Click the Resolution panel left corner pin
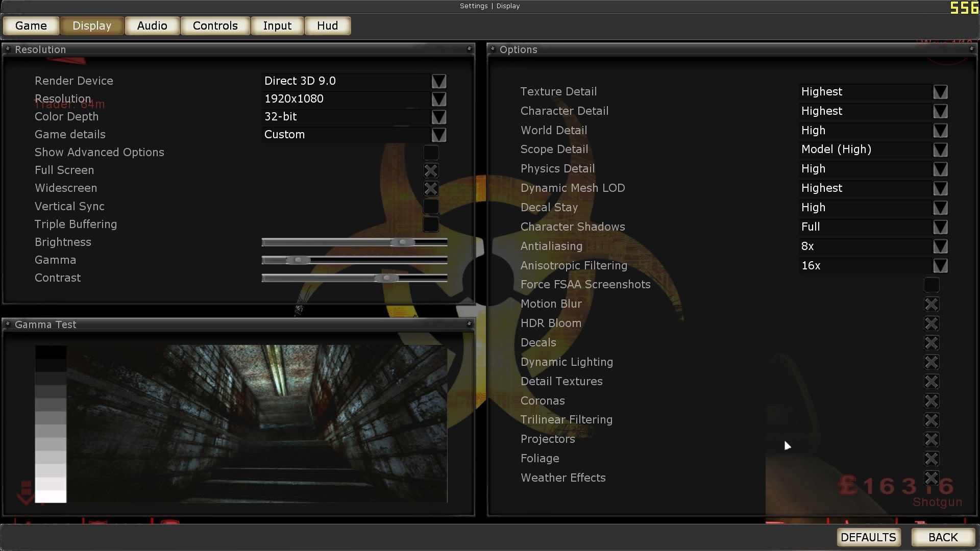Viewport: 980px width, 551px height. click(8, 48)
